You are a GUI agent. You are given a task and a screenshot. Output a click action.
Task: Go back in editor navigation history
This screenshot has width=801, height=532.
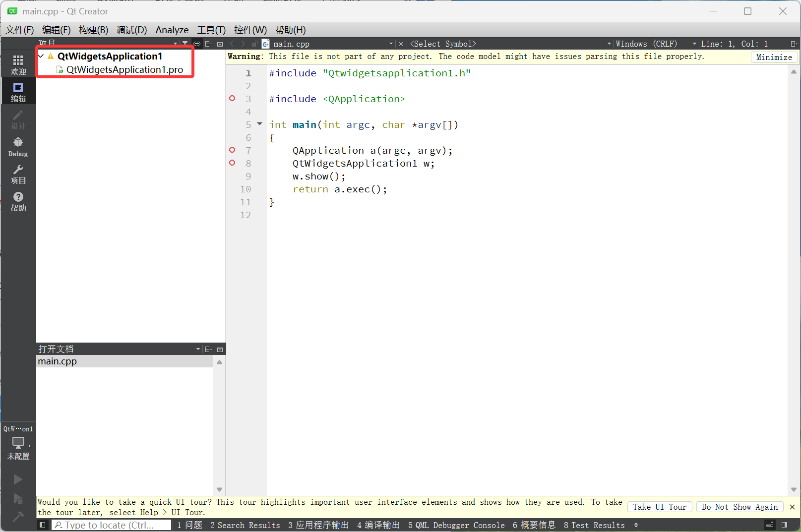tap(232, 44)
